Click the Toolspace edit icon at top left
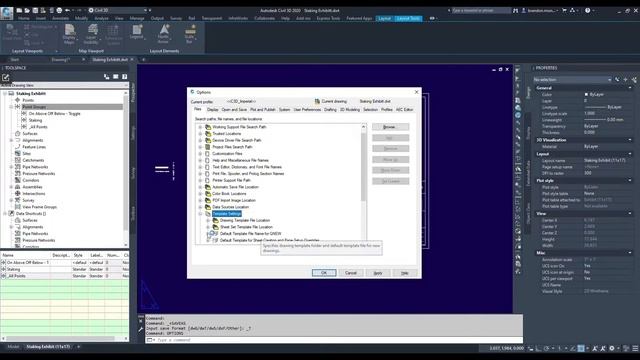This screenshot has width=640, height=360. 6,77
